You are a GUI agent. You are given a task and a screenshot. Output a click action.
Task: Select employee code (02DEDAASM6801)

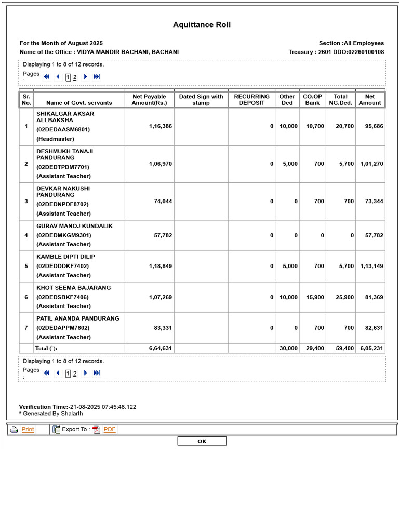(x=63, y=129)
